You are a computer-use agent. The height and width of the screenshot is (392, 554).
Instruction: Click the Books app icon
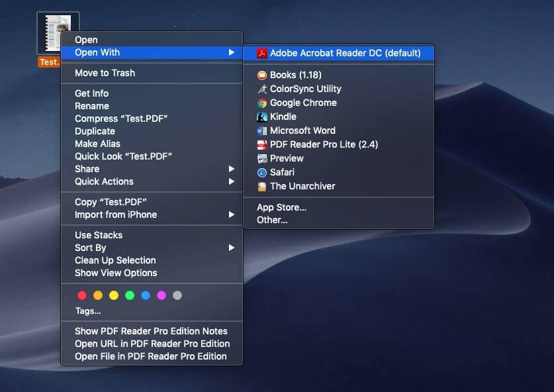[262, 75]
